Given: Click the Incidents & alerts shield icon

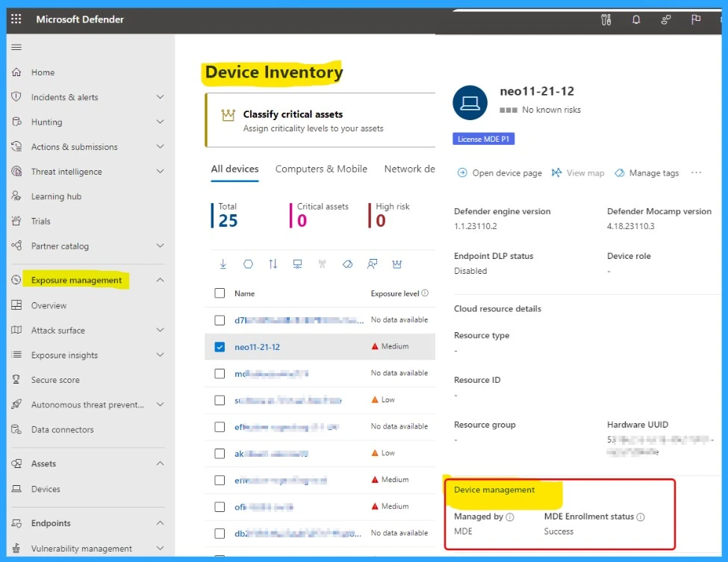Looking at the screenshot, I should point(16,97).
